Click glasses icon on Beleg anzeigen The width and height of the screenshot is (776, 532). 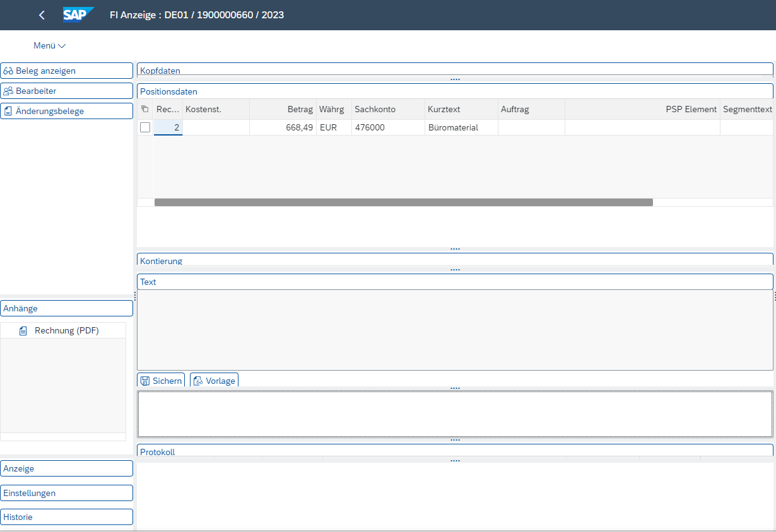coord(9,71)
